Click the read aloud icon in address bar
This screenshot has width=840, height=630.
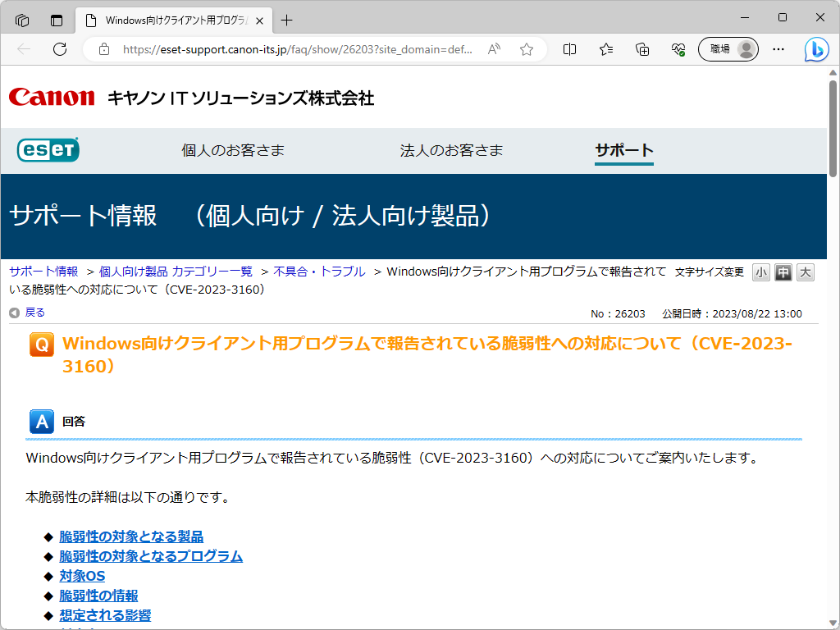pos(493,49)
